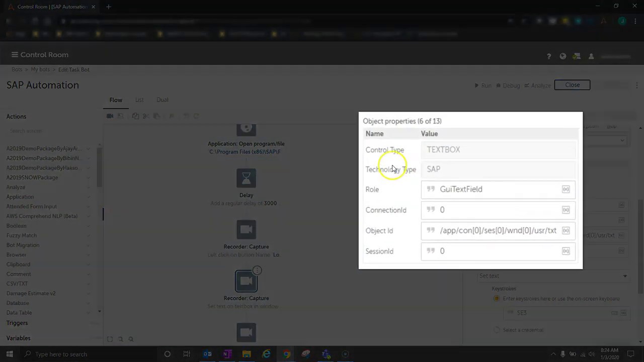Viewport: 644px width, 362px height.
Task: Click the copy icon in flow toolbar
Action: (136, 116)
